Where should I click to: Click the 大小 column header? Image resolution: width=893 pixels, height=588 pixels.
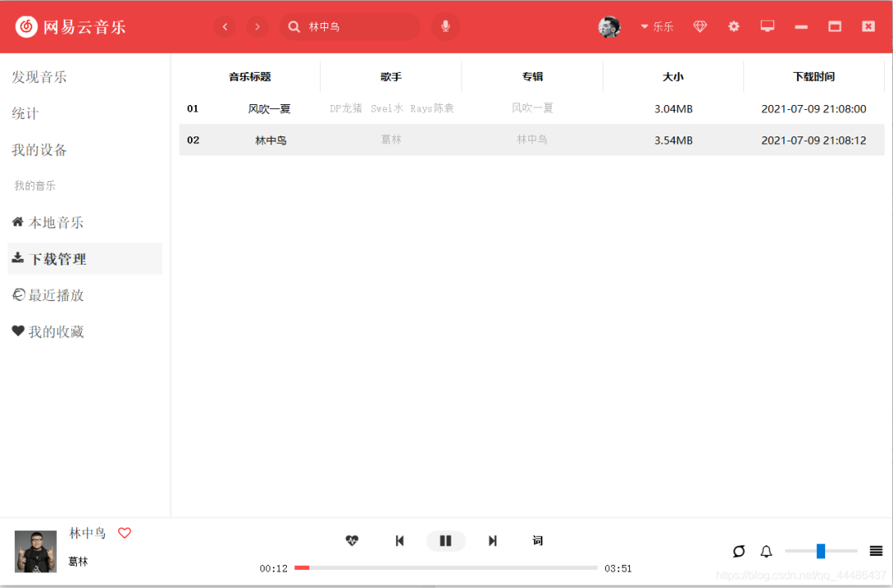pyautogui.click(x=673, y=77)
